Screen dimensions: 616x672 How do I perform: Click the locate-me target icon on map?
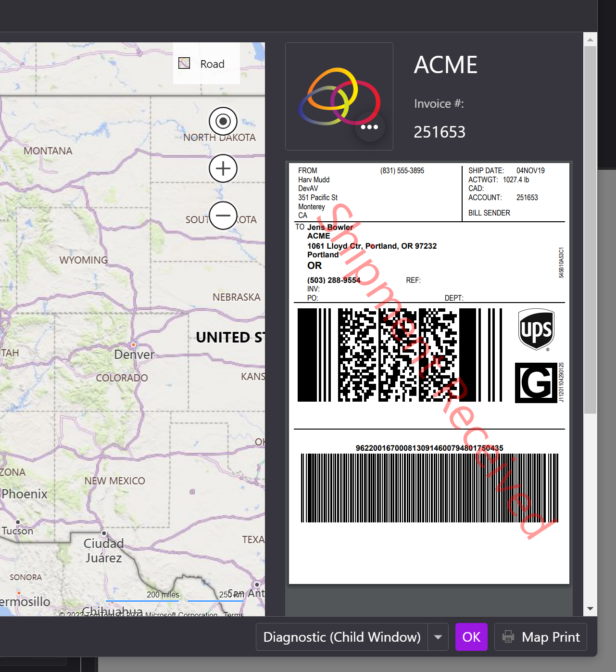(223, 121)
